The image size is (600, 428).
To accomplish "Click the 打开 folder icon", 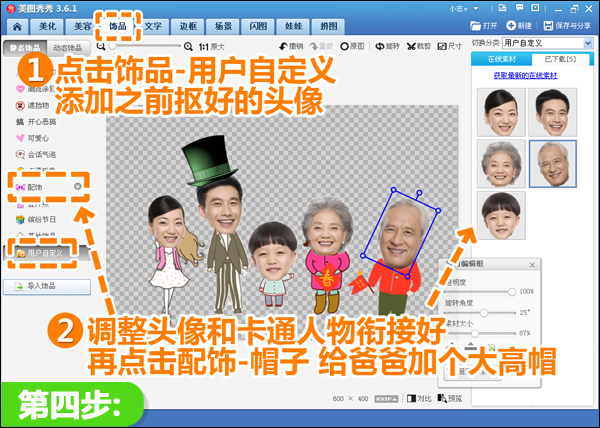I will [x=483, y=26].
